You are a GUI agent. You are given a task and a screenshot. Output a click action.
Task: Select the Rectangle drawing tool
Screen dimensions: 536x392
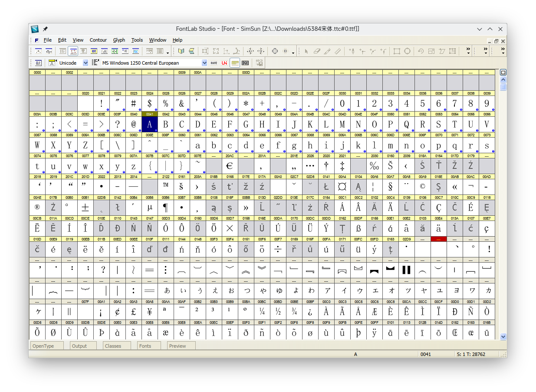(x=397, y=51)
